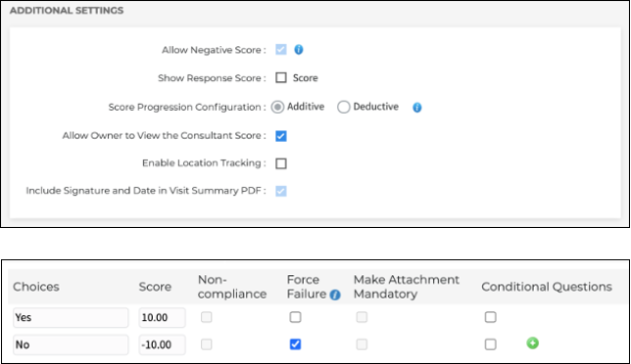The width and height of the screenshot is (631, 364).
Task: Uncheck Allow Owner to View Consultant Score
Action: point(281,136)
